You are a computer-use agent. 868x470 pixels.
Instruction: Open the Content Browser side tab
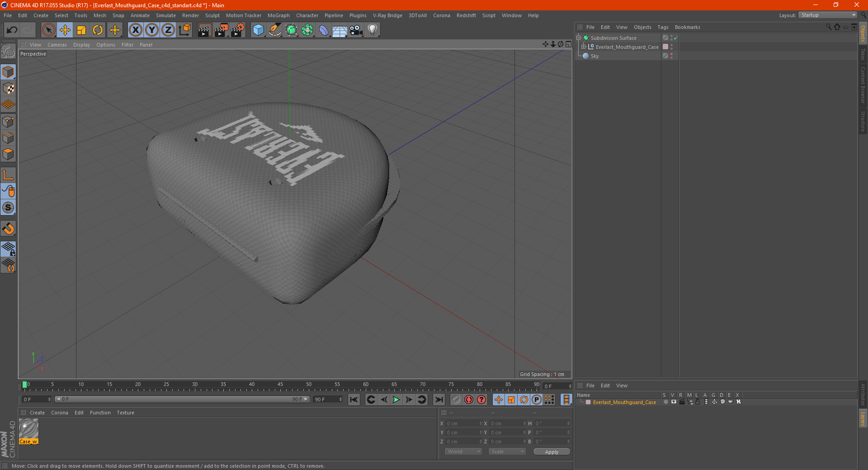click(863, 85)
